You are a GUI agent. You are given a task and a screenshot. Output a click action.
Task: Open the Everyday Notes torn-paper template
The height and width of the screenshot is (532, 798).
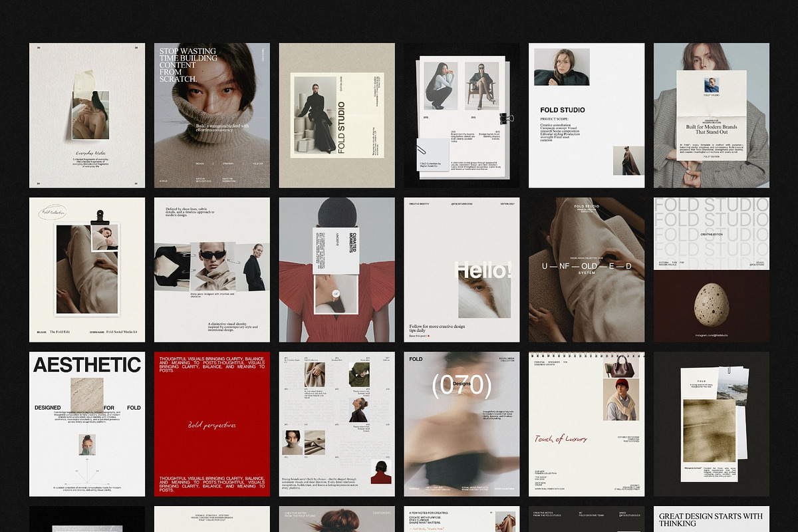coord(87,115)
